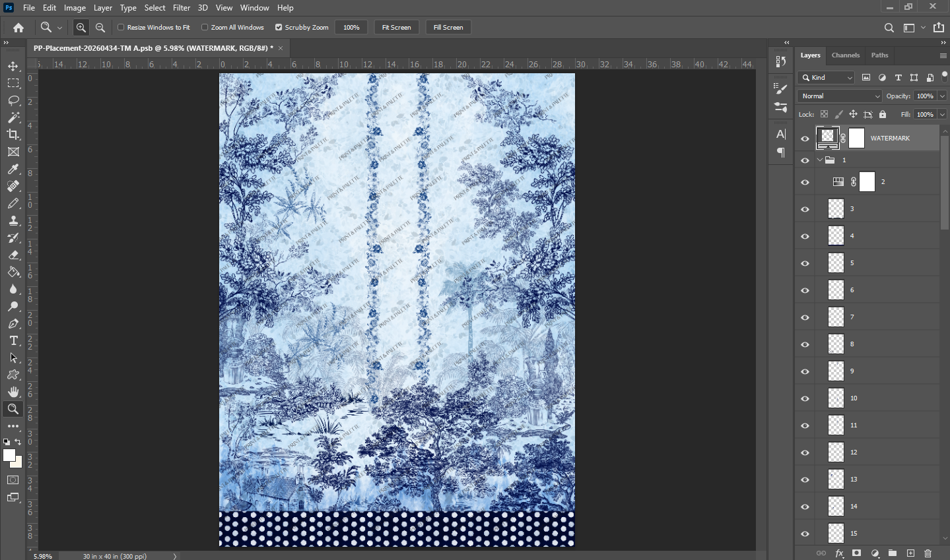Add a layer mask via bottom icon

(856, 553)
